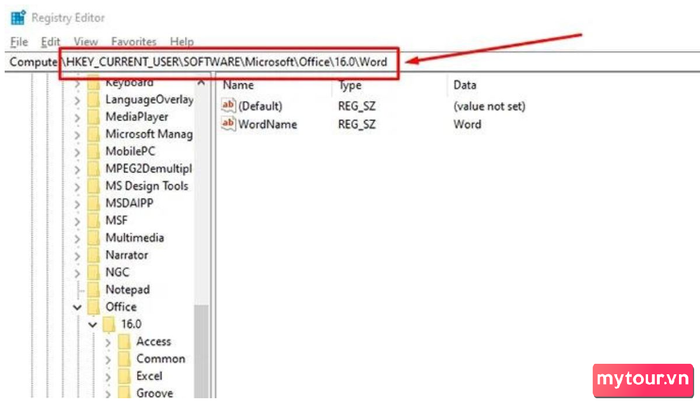
Task: Expand the Multimedia key
Action: pyautogui.click(x=77, y=239)
